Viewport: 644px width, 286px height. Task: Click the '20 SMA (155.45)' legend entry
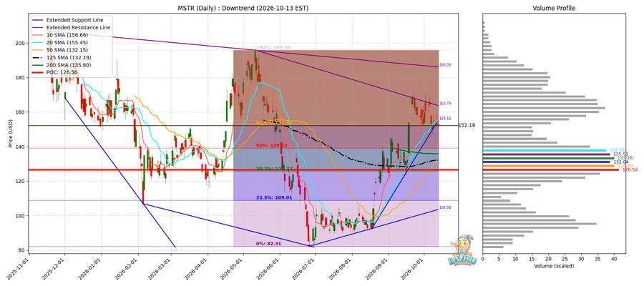tap(67, 42)
